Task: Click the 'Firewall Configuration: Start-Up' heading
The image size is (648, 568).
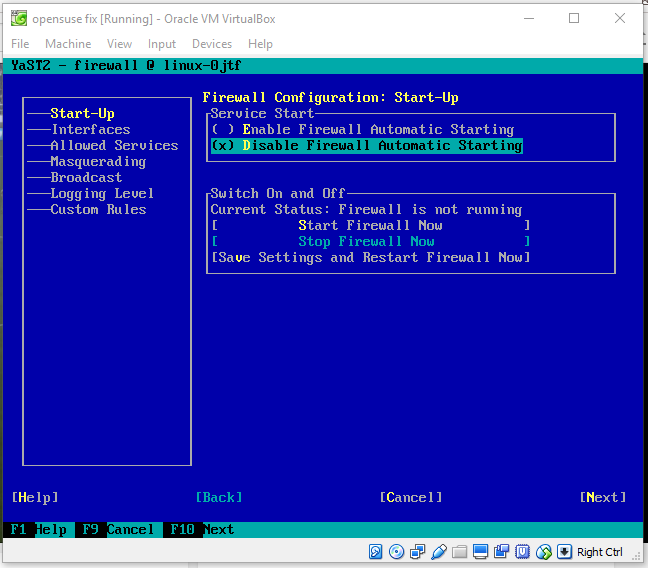Action: click(x=330, y=98)
